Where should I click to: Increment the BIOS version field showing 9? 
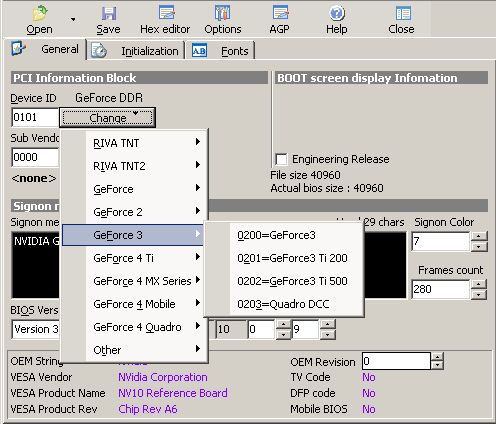tap(328, 324)
